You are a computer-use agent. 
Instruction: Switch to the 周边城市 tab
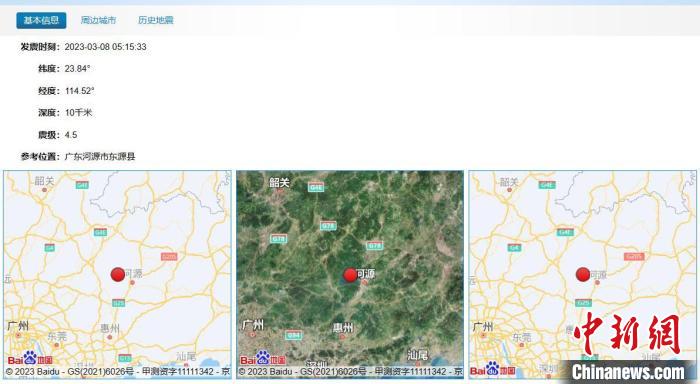point(98,20)
